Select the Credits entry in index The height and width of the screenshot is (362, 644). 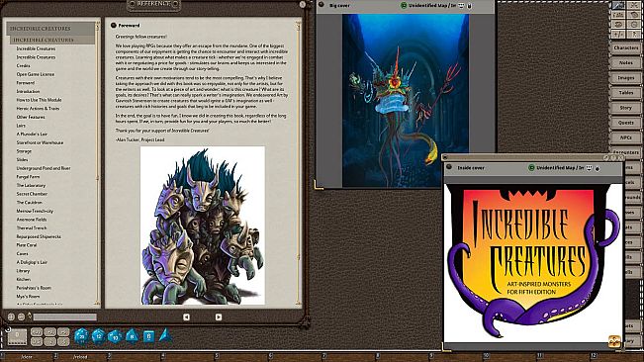tap(24, 65)
